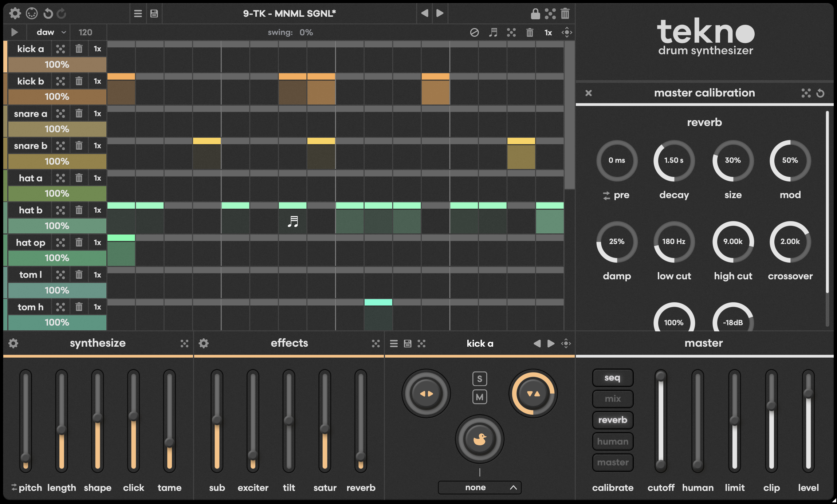
Task: Click the sequencer clear (circle-slash) icon
Action: [474, 32]
